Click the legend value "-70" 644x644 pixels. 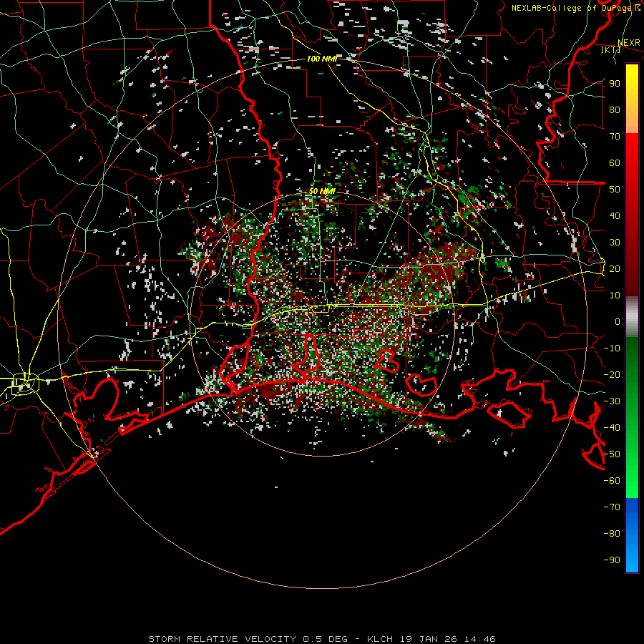[x=612, y=507]
